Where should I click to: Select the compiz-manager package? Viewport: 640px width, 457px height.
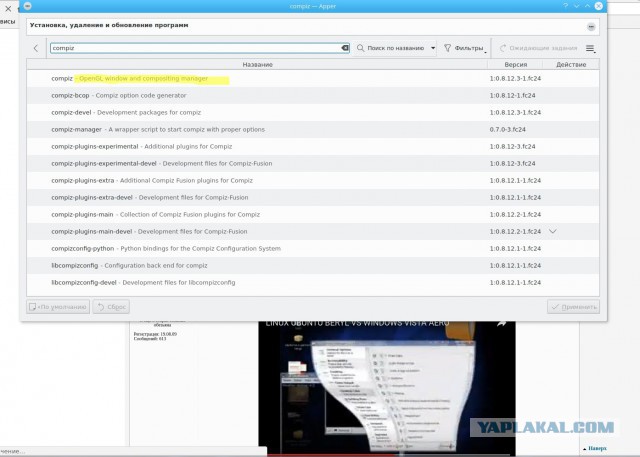[x=313, y=129]
